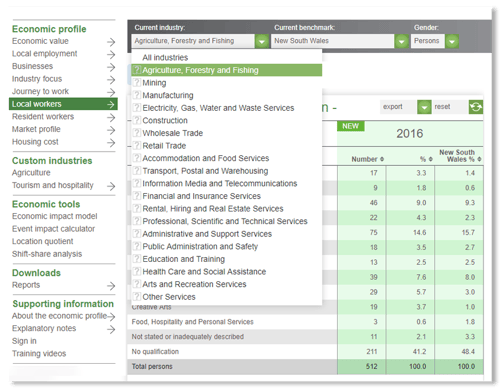Select All industries in dropdown list
Viewport: 500px width, 388px height.
pyautogui.click(x=165, y=58)
